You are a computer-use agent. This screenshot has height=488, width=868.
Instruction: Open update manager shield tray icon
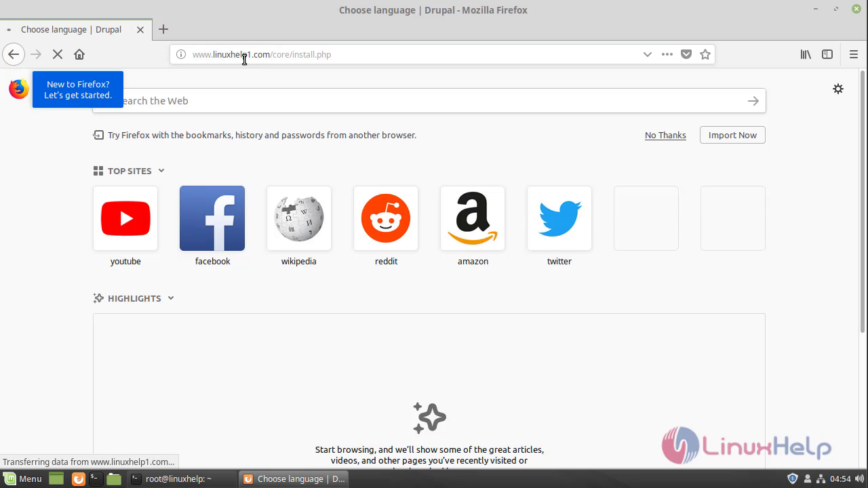[792, 479]
